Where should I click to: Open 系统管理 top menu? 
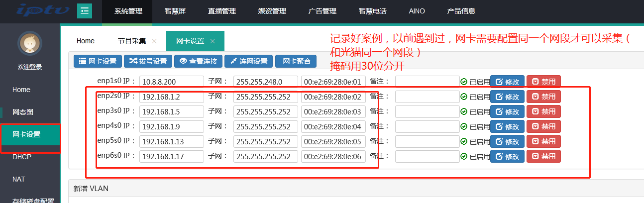pyautogui.click(x=128, y=11)
